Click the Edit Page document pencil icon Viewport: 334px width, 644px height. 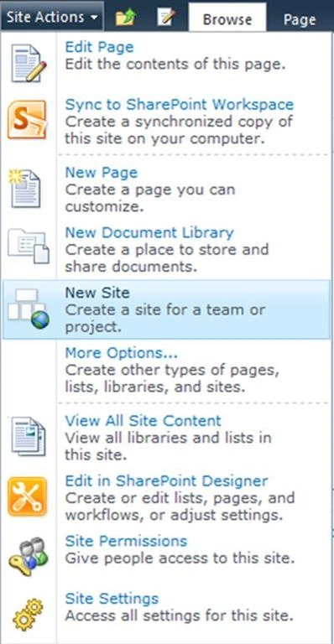(x=28, y=64)
